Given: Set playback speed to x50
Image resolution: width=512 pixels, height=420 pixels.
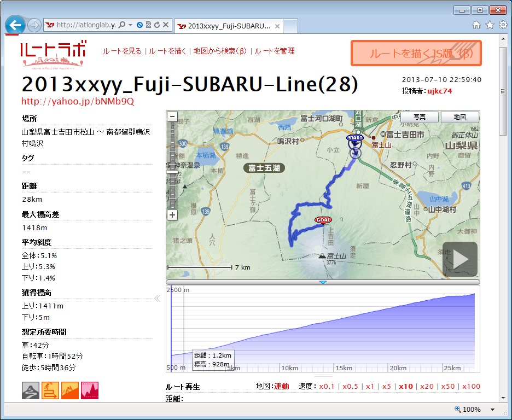Looking at the screenshot, I should [x=448, y=387].
